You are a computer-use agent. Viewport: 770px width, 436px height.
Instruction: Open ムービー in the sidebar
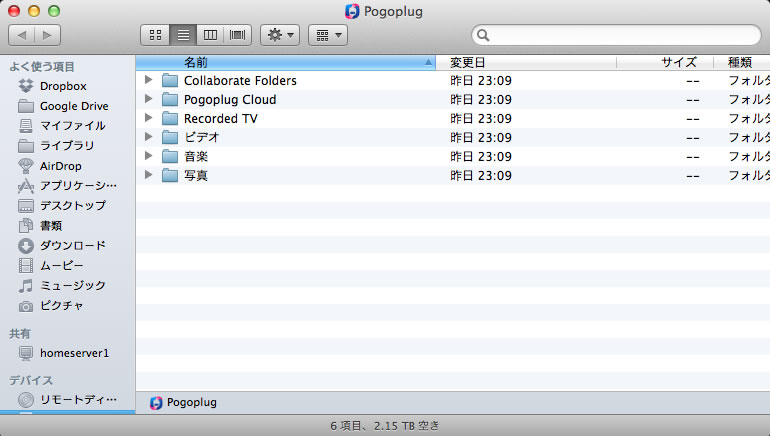coord(51,266)
